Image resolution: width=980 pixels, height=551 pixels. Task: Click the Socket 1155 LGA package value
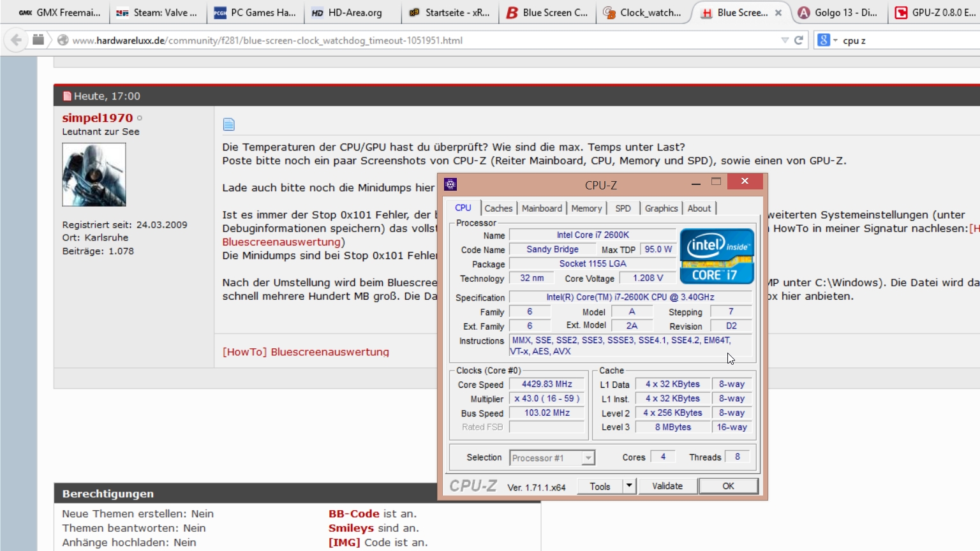(593, 263)
